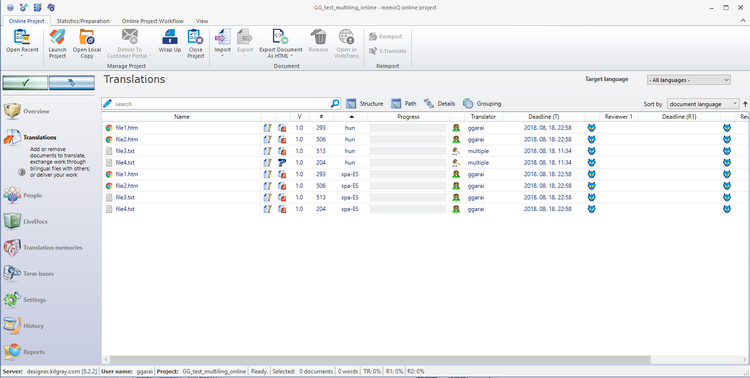The image size is (750, 378).
Task: Open the Open Recent ribbon button
Action: coord(22,43)
